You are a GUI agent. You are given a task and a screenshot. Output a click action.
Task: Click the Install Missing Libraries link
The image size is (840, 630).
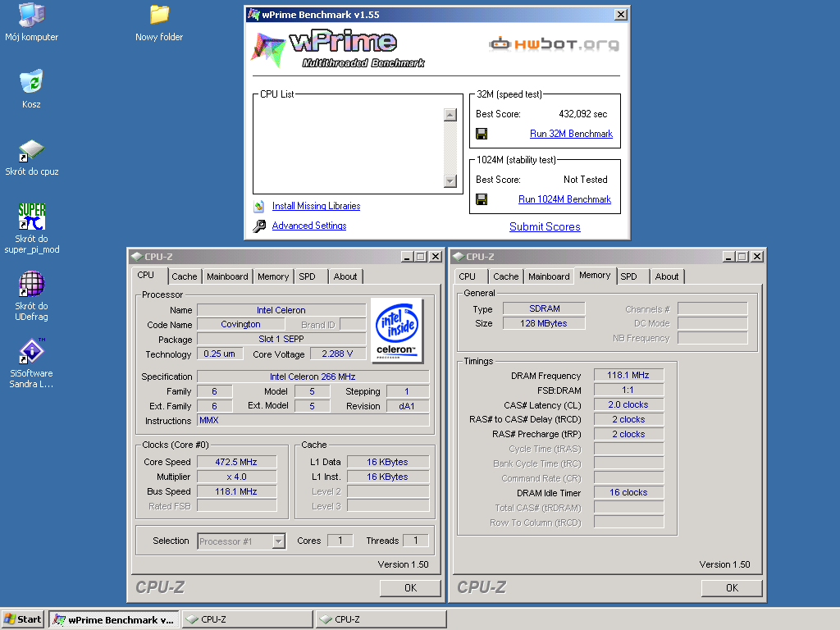tap(316, 206)
